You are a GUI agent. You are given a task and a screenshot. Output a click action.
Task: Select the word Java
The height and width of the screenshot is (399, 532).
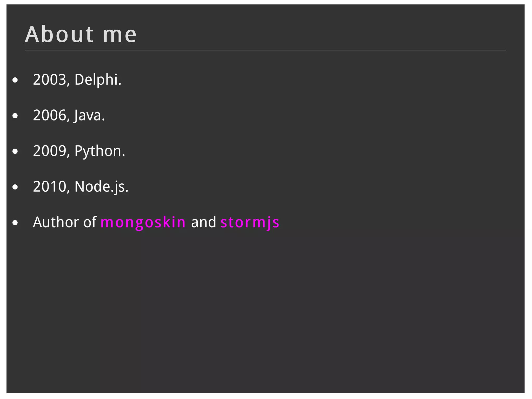88,115
